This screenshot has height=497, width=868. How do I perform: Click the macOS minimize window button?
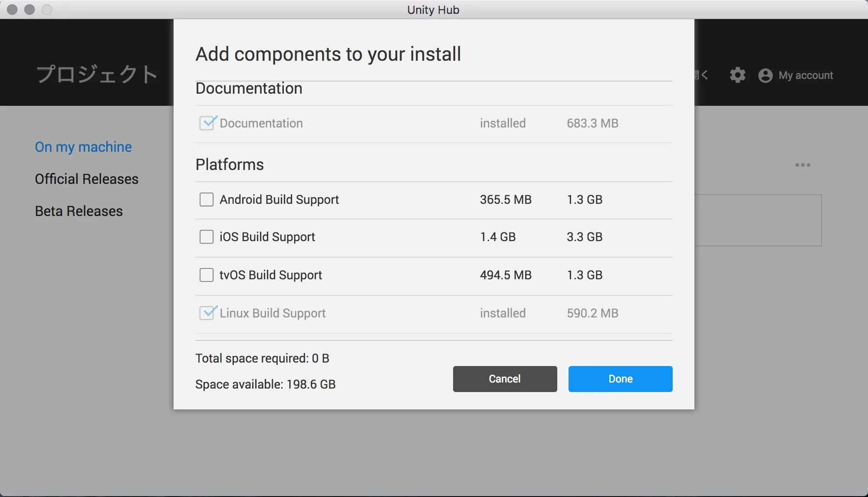[30, 10]
